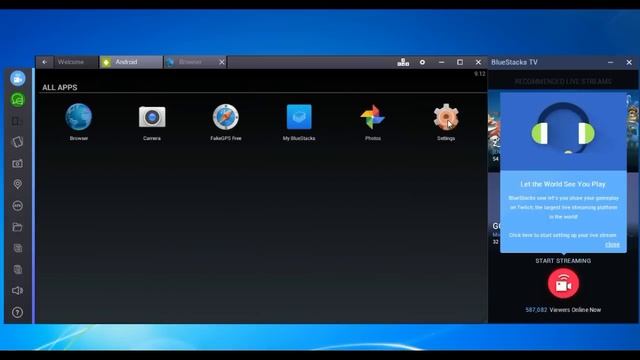Open My BlueStacks app
Image resolution: width=640 pixels, height=360 pixels.
[x=299, y=122]
